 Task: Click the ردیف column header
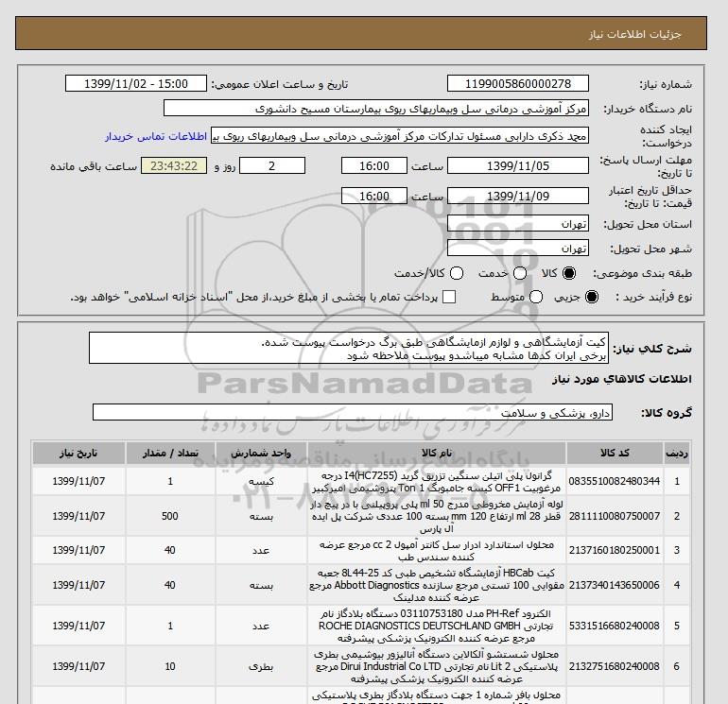coord(676,453)
